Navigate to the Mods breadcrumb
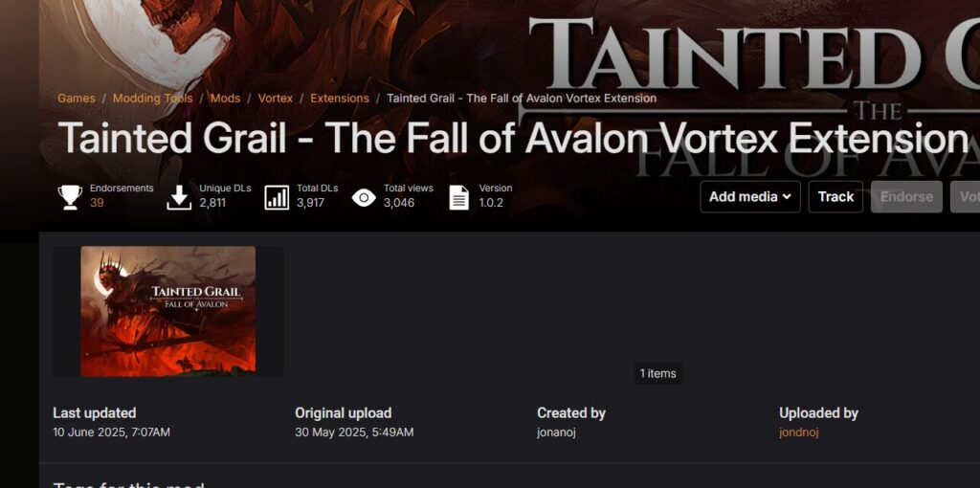The image size is (980, 488). [225, 99]
